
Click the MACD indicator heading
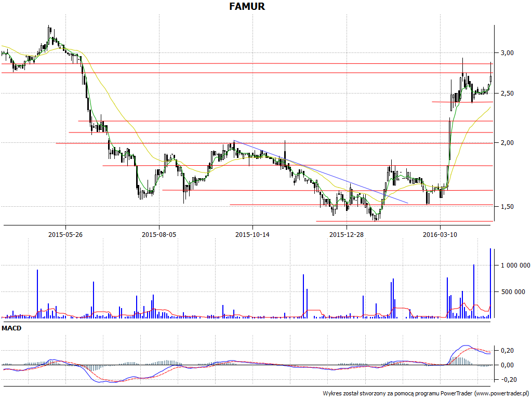pyautogui.click(x=11, y=328)
